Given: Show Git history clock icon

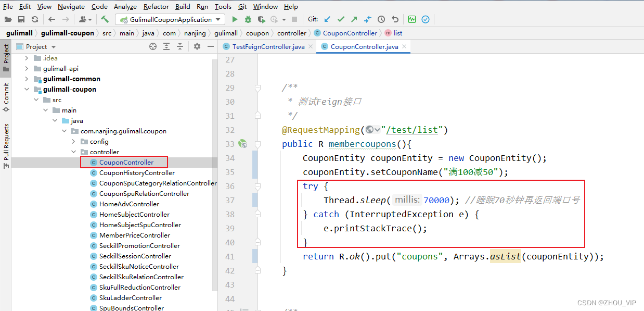Looking at the screenshot, I should click(x=381, y=19).
